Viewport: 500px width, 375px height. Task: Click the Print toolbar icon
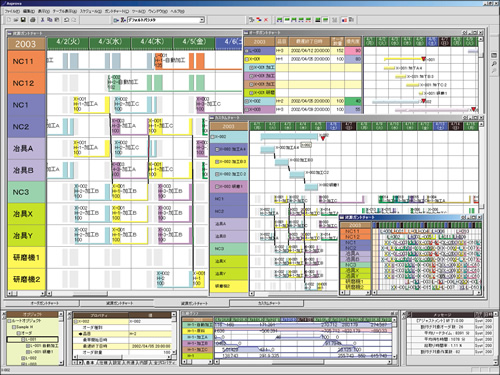tap(33, 20)
